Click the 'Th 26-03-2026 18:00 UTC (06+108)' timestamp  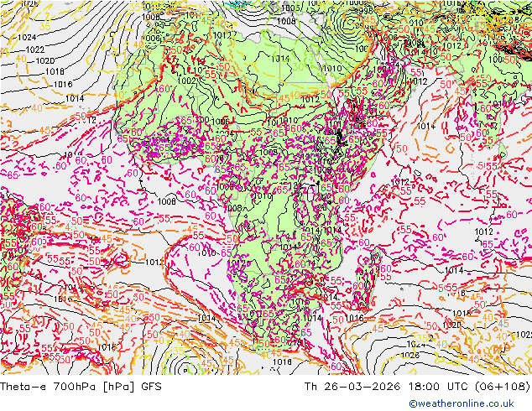click(417, 386)
